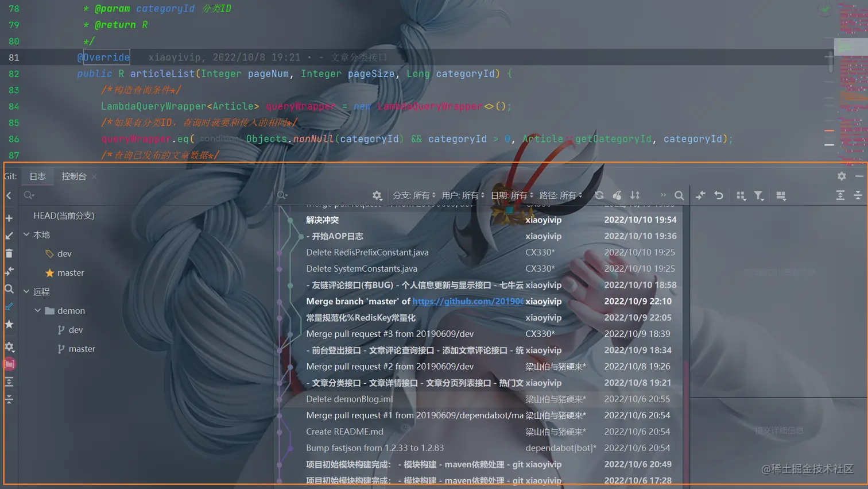Open Git tool window settings gear
The width and height of the screenshot is (868, 489).
pyautogui.click(x=842, y=176)
